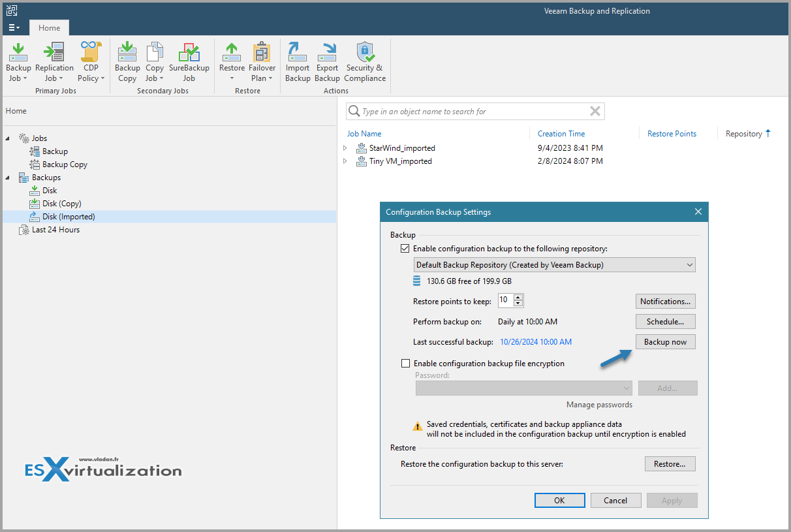Click the 2/8/2024 8:07 PM creation time
791x532 pixels.
click(x=570, y=161)
